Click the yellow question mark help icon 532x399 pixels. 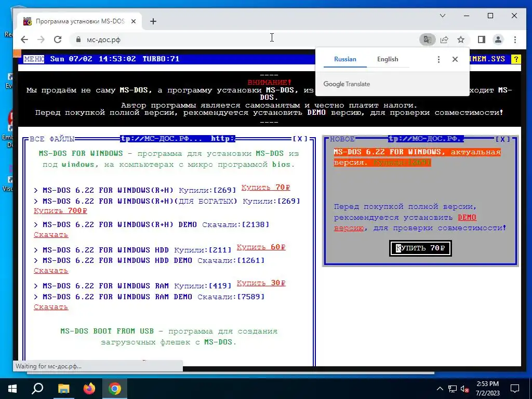[516, 59]
